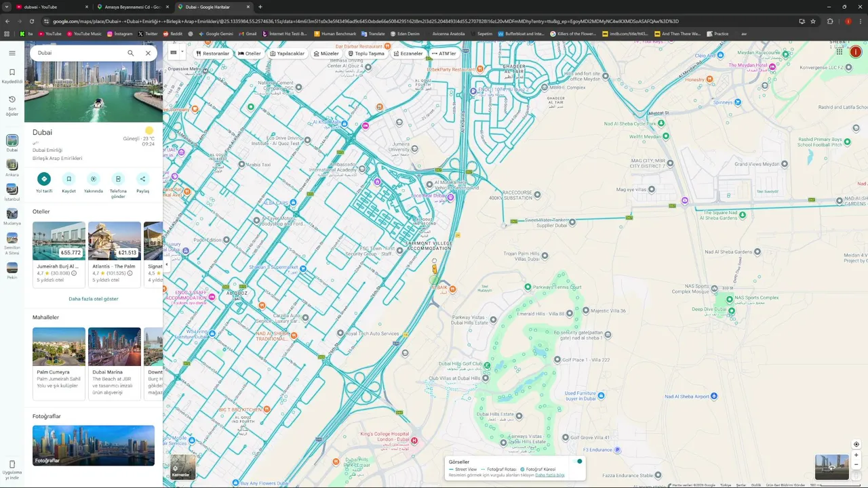Click info icon beside Jumeirah rating
This screenshot has width=868, height=488.
(x=74, y=273)
